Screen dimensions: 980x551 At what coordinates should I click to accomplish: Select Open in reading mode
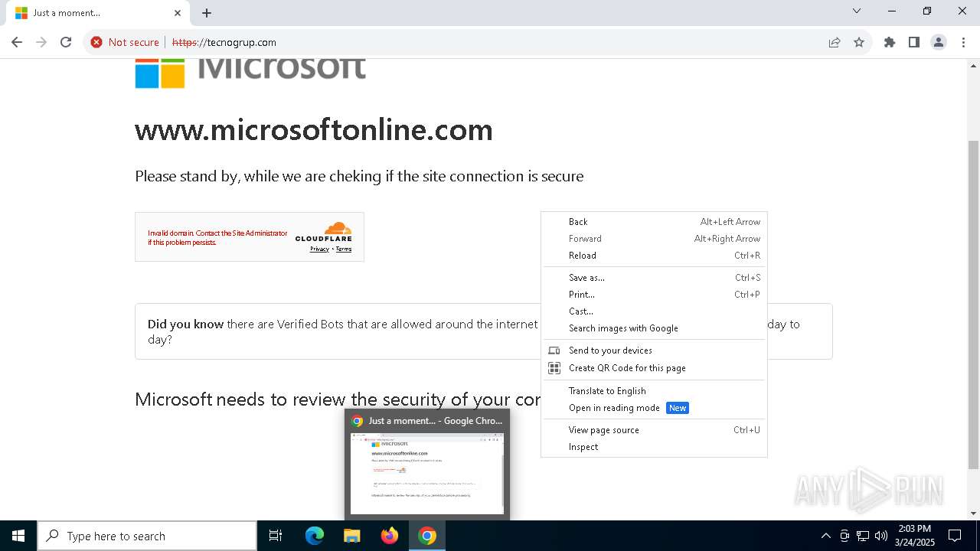tap(654, 408)
